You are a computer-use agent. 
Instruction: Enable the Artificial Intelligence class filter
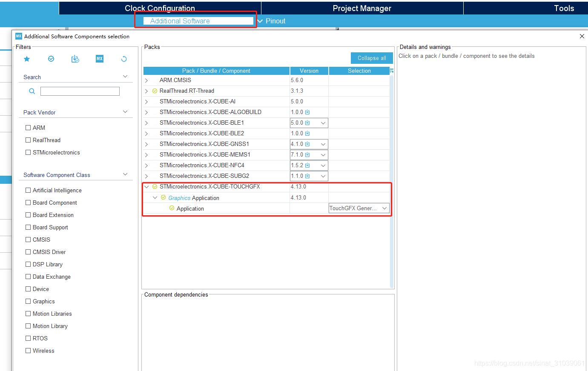[x=28, y=190]
